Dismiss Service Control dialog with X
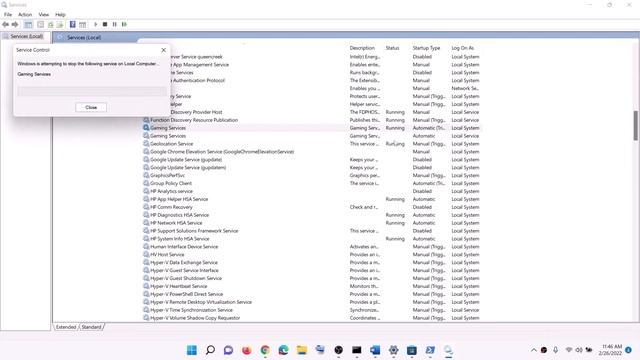Image resolution: width=640 pixels, height=360 pixels. click(164, 50)
